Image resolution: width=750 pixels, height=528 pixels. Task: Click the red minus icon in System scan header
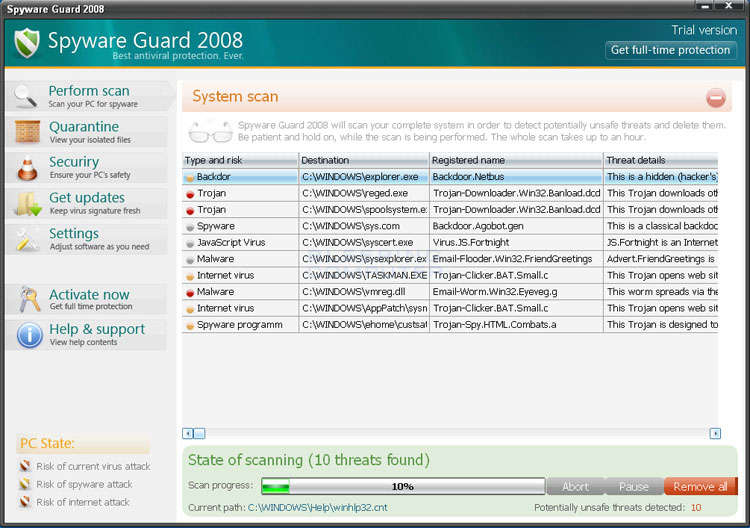(x=716, y=98)
